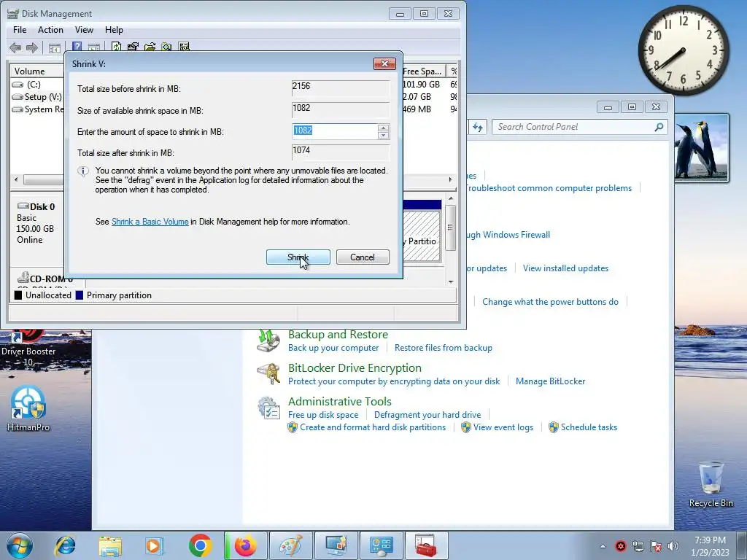Image resolution: width=747 pixels, height=560 pixels.
Task: Click Free up disk space link
Action: (x=323, y=415)
